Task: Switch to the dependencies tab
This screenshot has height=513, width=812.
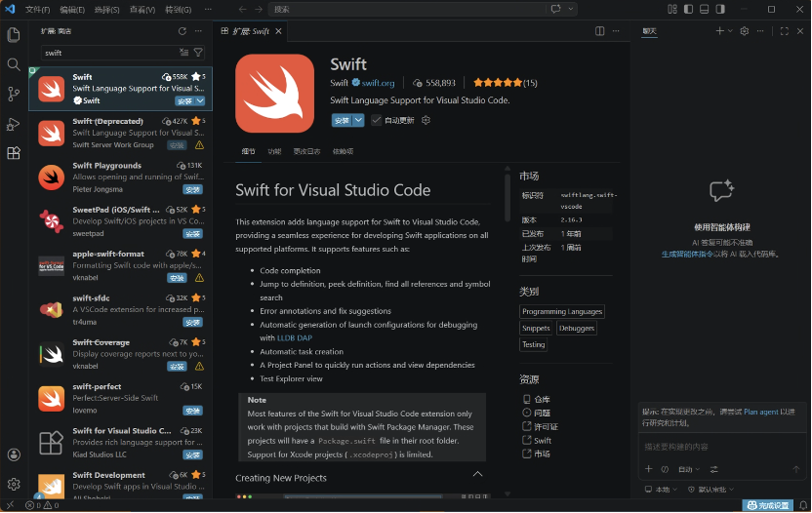Action: pos(343,151)
